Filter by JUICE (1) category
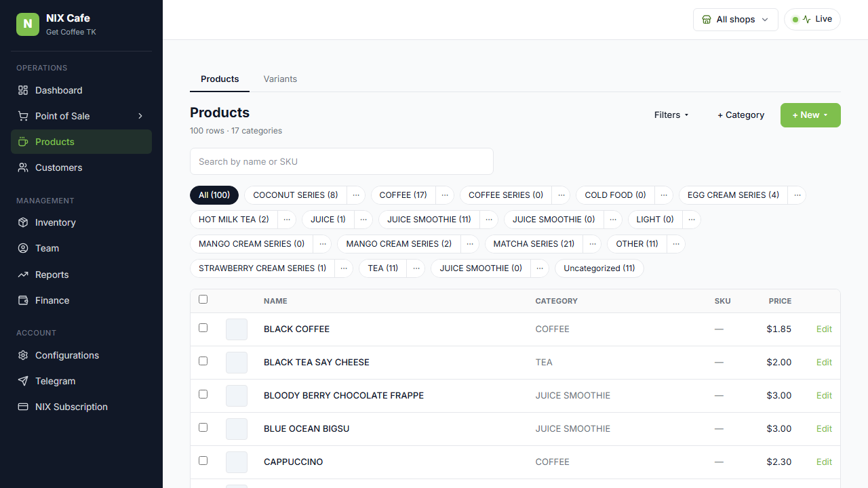The image size is (868, 488). tap(328, 220)
